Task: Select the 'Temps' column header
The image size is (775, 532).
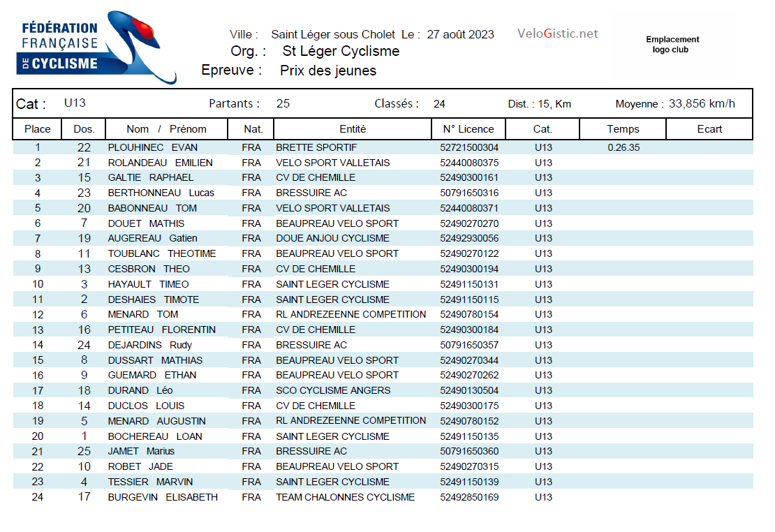Action: coord(623,129)
